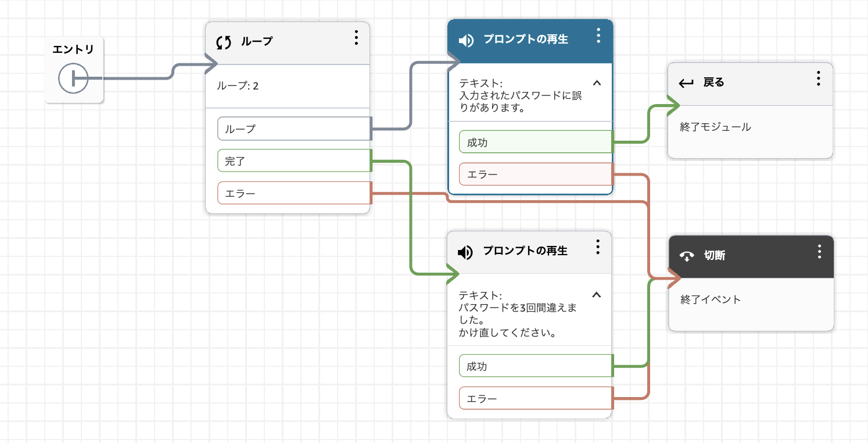
Task: Click the ループ: 2 setting text
Action: coord(238,86)
